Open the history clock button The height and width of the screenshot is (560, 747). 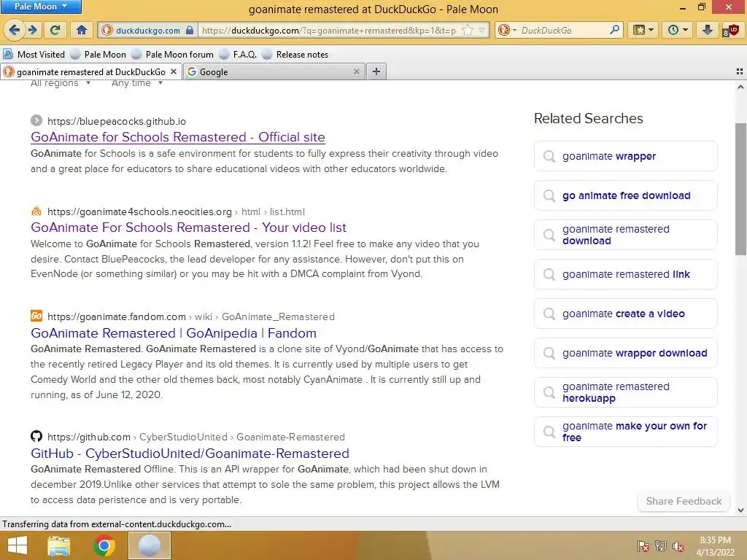(x=678, y=30)
